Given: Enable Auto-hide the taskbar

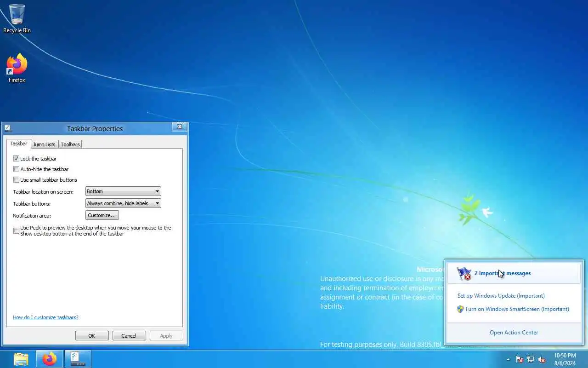Looking at the screenshot, I should click(17, 169).
